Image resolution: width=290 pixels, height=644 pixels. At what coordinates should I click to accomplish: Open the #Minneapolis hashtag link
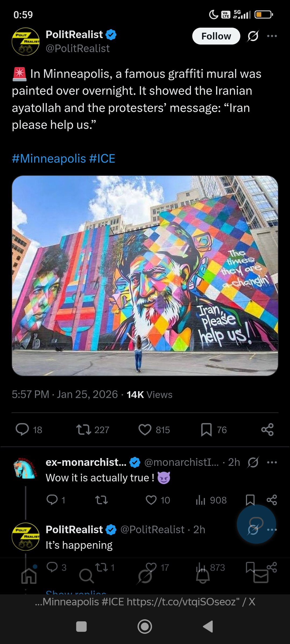(x=49, y=159)
